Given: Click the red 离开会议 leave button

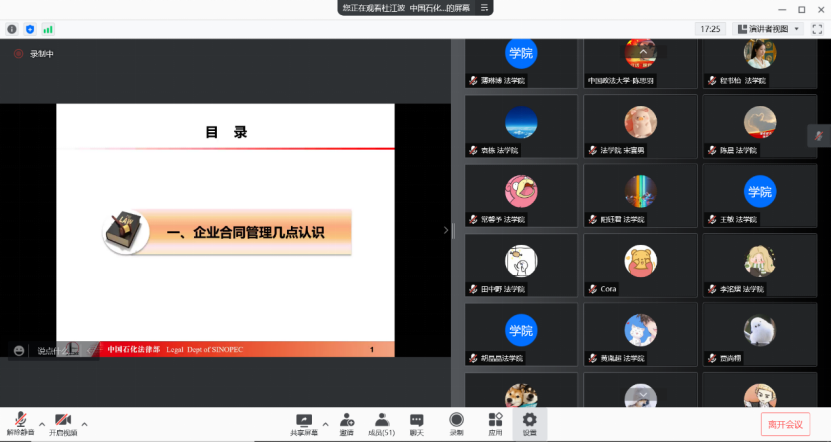Looking at the screenshot, I should 785,424.
